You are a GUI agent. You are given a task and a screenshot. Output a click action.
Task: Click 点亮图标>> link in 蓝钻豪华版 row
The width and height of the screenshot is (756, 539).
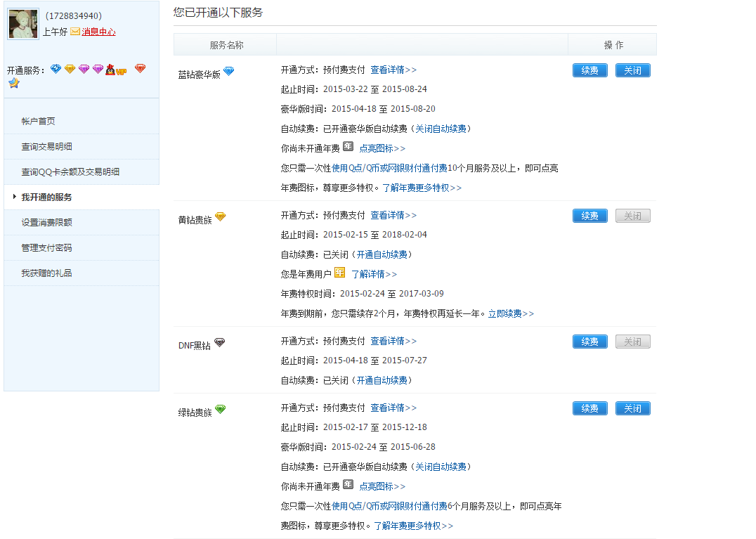tap(382, 148)
